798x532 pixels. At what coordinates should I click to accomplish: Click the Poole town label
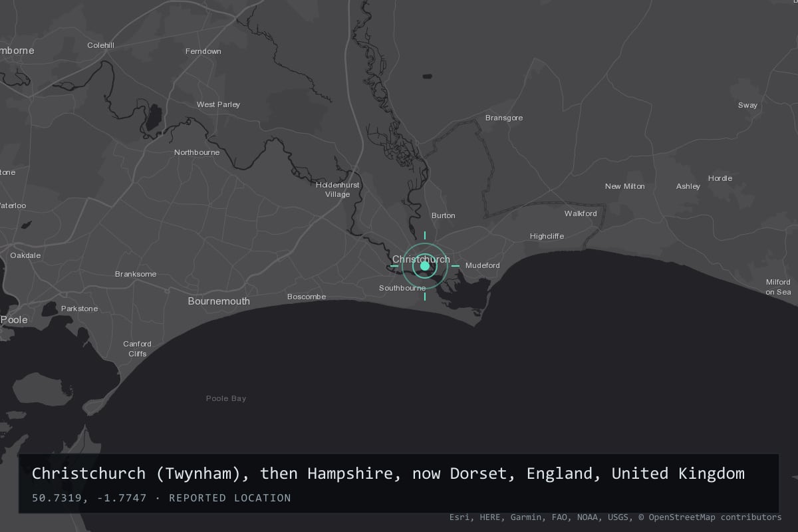point(14,320)
